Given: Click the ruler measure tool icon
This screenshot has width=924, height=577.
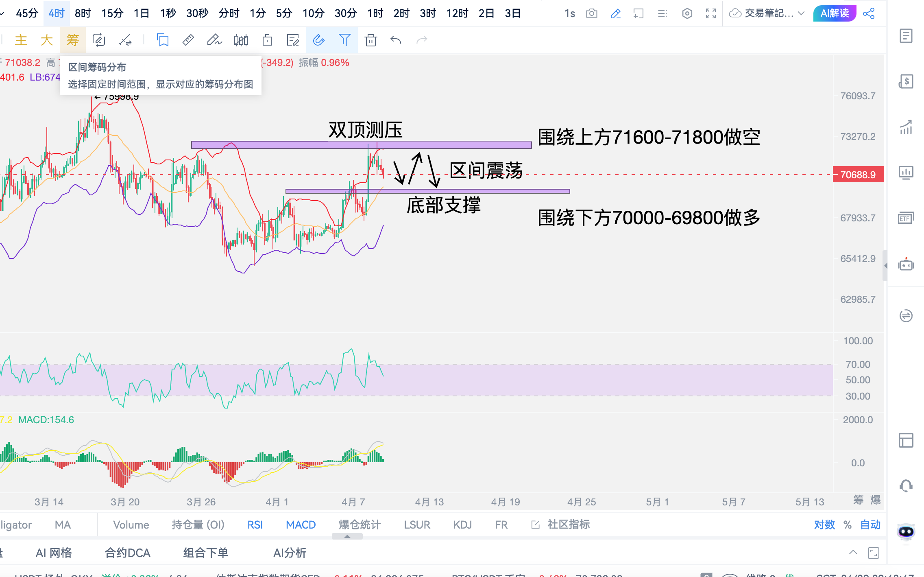Looking at the screenshot, I should (x=188, y=40).
